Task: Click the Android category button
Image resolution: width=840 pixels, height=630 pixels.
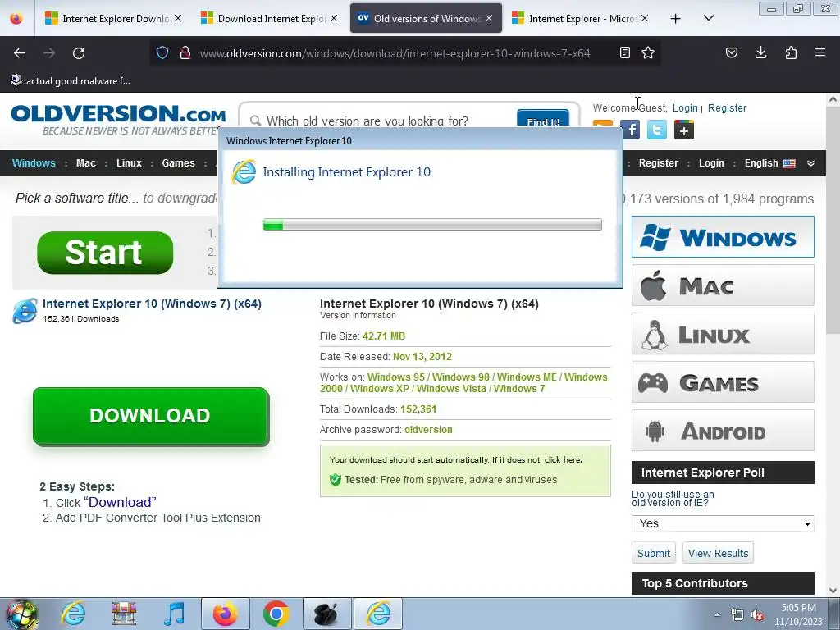Action: 723,431
